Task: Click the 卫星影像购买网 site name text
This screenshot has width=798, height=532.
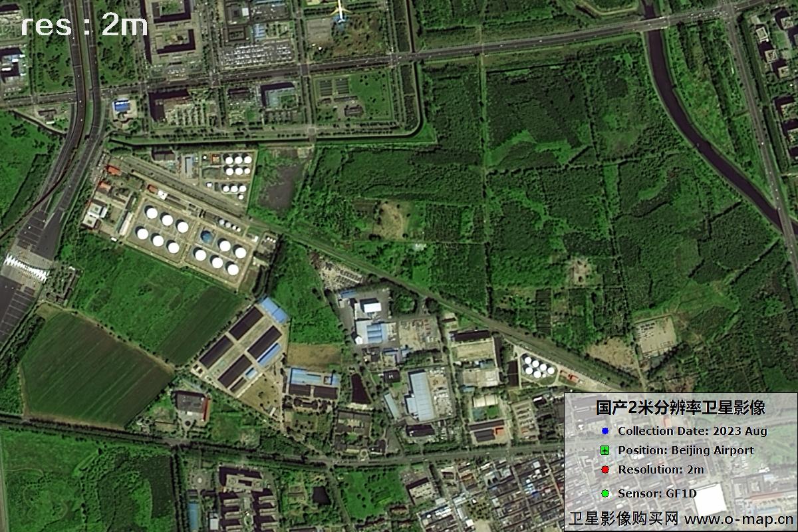Action: tap(622, 519)
